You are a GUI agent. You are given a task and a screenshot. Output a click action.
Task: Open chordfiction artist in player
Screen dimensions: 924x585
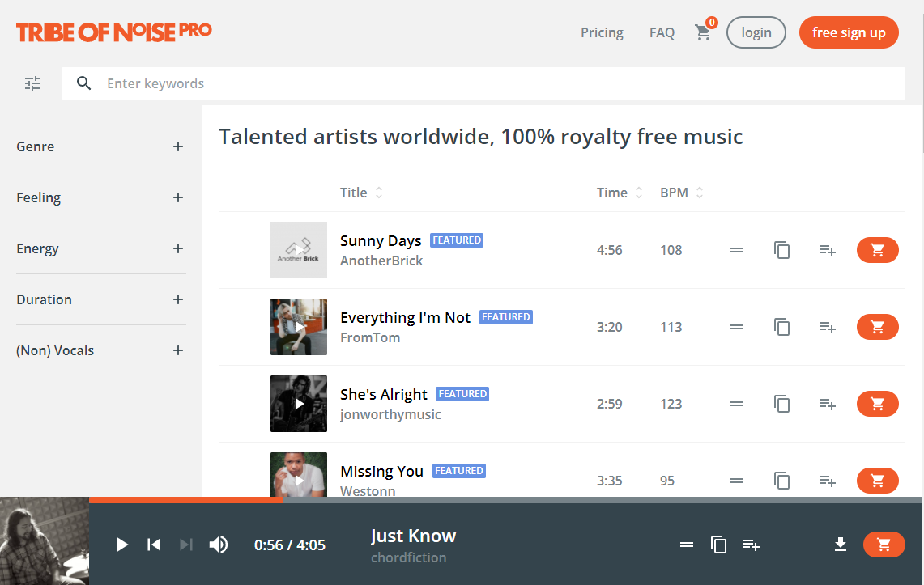tap(408, 557)
